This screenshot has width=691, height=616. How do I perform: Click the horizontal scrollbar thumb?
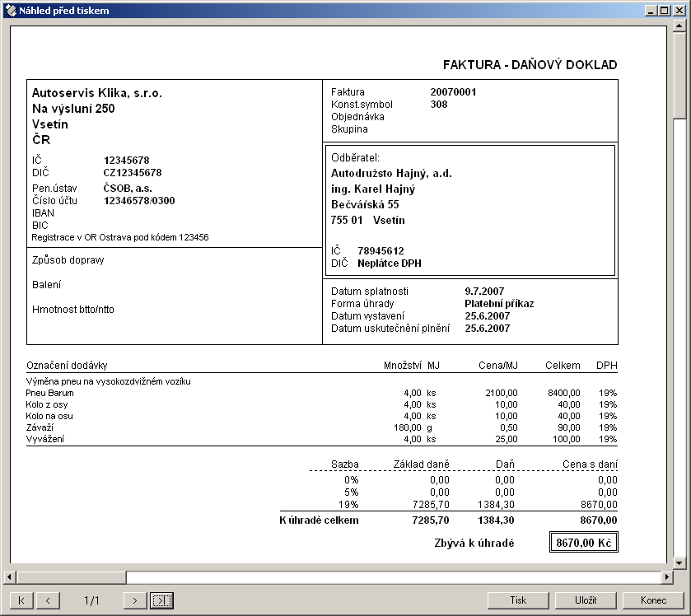pyautogui.click(x=71, y=576)
